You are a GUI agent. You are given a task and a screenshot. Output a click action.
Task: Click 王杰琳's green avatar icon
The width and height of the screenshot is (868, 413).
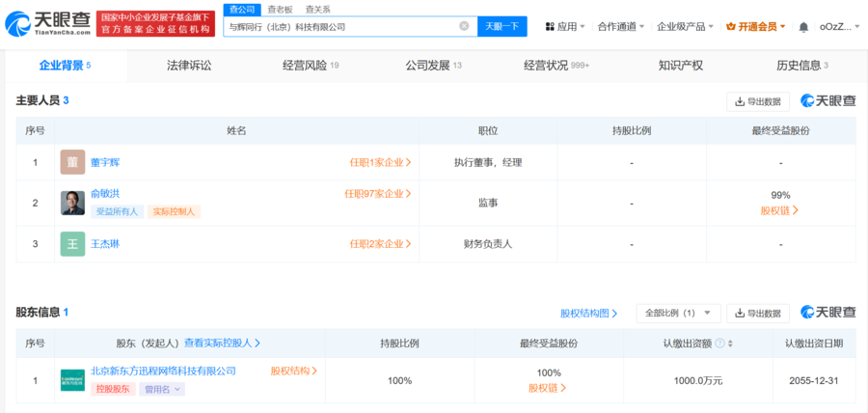pos(72,244)
